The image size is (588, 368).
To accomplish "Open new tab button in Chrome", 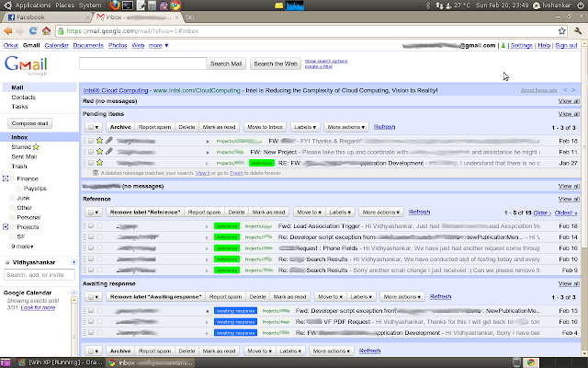I will [190, 17].
